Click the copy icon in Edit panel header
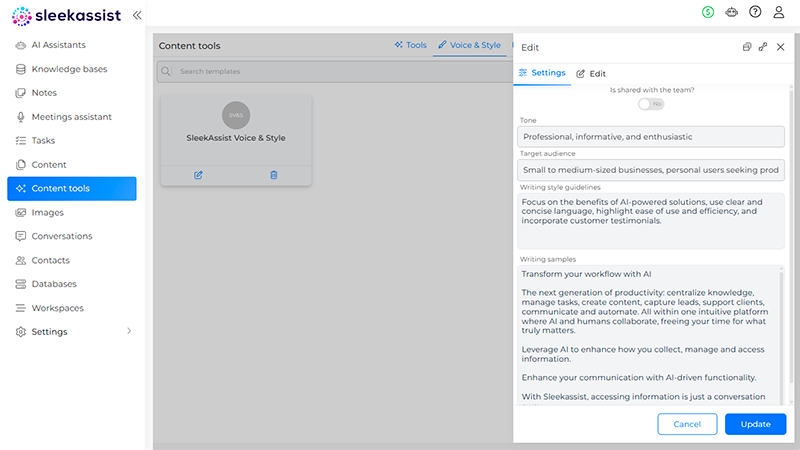The width and height of the screenshot is (800, 450). 747,47
